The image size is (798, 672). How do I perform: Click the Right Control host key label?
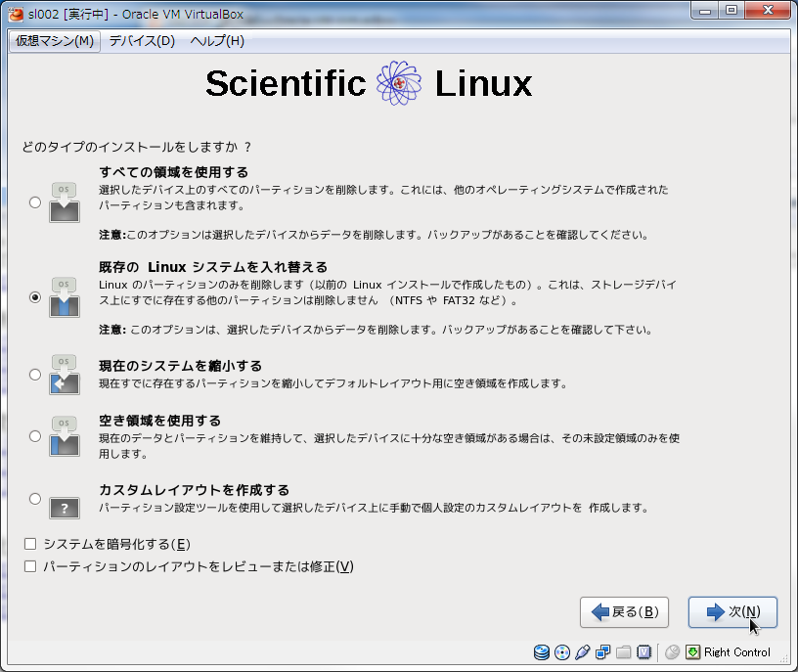737,652
